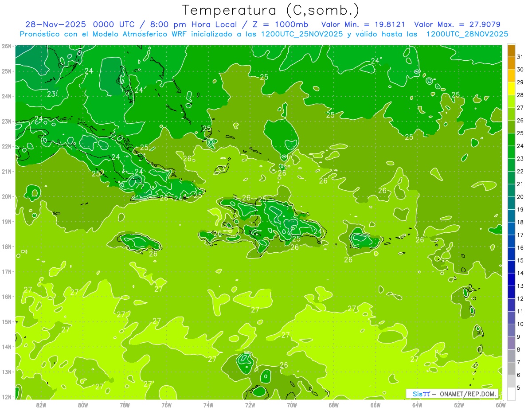Click the color scale value "17"

coord(520,235)
